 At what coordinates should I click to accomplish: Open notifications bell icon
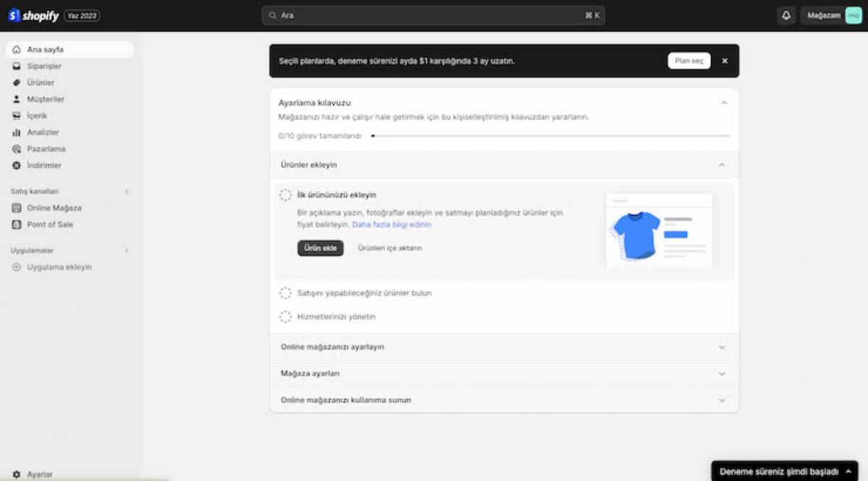(x=786, y=15)
